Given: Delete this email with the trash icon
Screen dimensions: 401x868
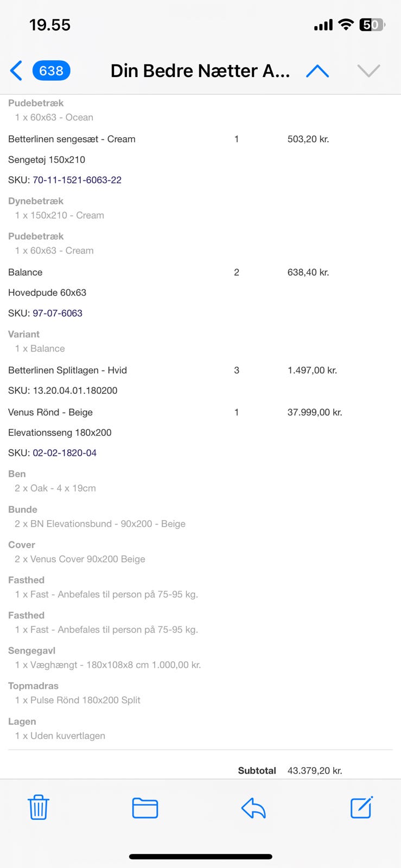Looking at the screenshot, I should click(x=39, y=807).
